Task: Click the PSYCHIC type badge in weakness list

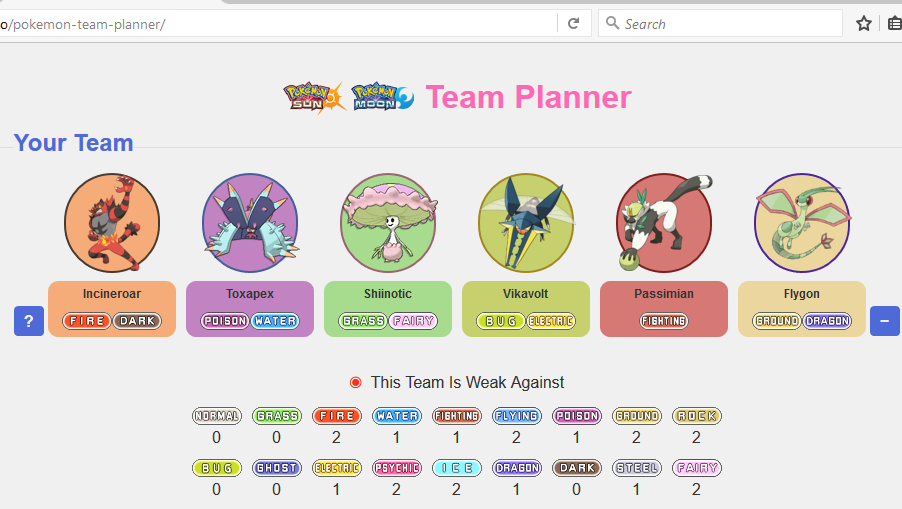Action: coord(397,468)
